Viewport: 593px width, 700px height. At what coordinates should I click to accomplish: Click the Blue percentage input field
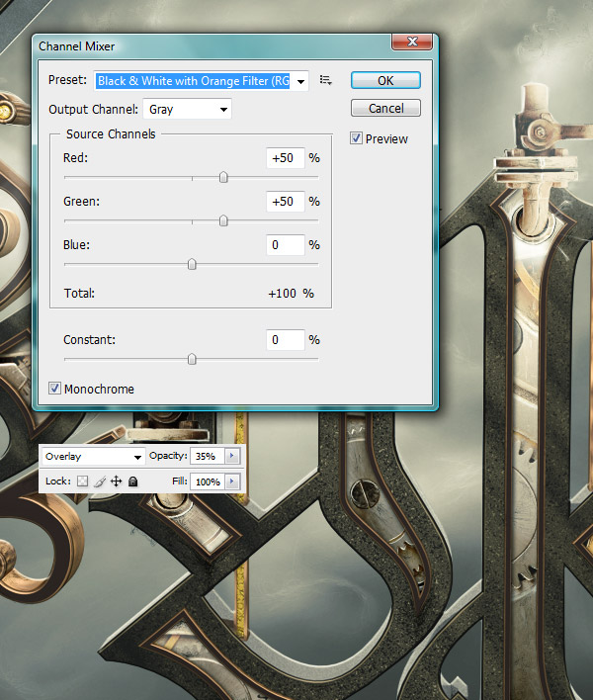point(286,244)
